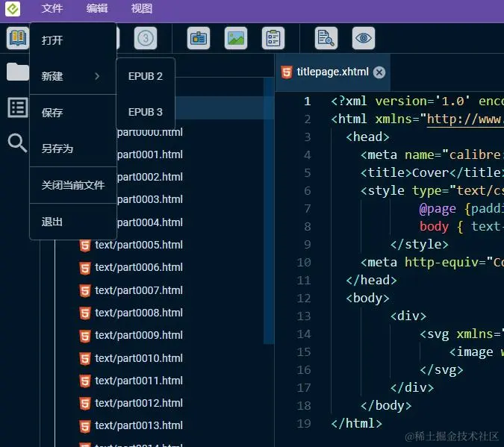Close the titlepage.xhtml tab

(x=379, y=72)
